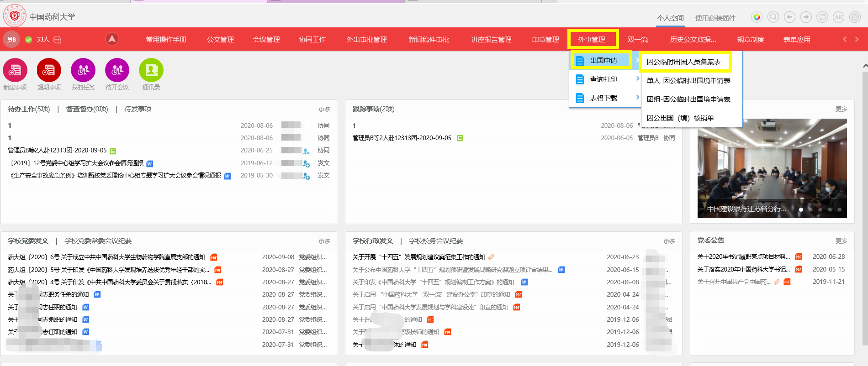
Task: Expand the 查询打印 submenu
Action: pyautogui.click(x=604, y=79)
